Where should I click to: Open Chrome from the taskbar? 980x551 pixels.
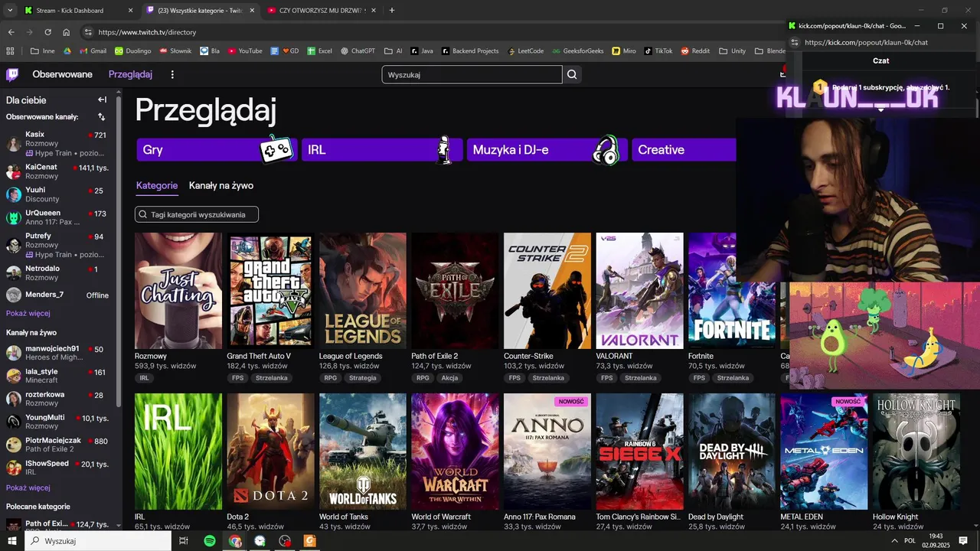tap(235, 541)
